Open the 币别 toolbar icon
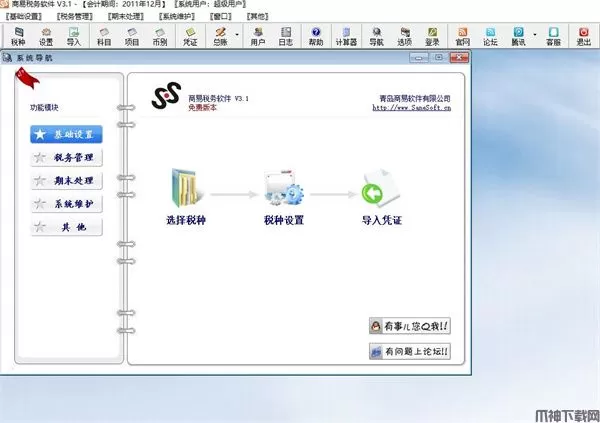This screenshot has height=423, width=600. click(160, 37)
